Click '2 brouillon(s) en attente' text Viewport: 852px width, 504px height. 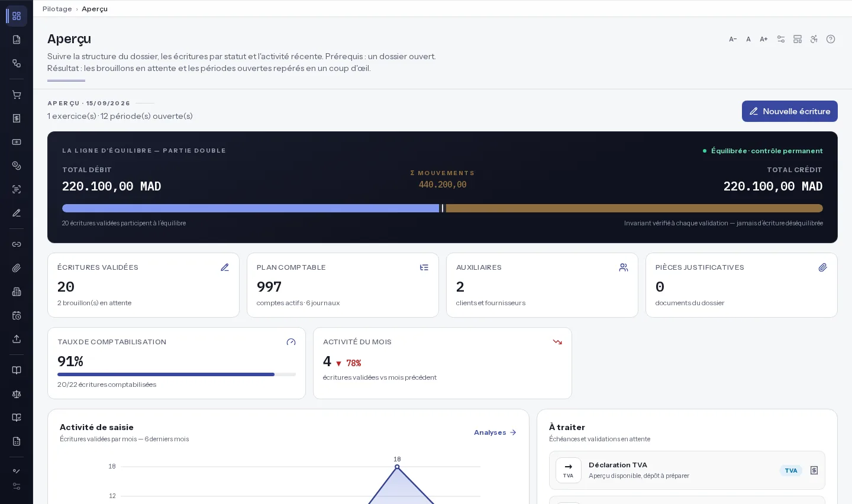(95, 303)
